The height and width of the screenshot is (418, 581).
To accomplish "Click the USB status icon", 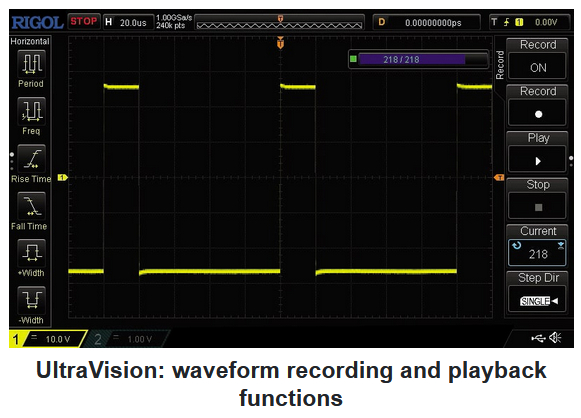I will [538, 338].
